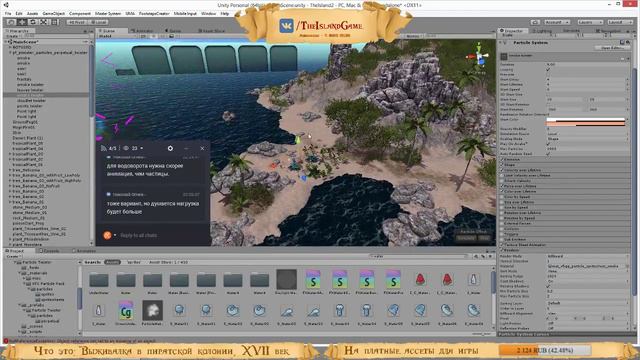Collapse the MainScene hierarchy root
Screen dimensions: 640x360
click(7, 42)
